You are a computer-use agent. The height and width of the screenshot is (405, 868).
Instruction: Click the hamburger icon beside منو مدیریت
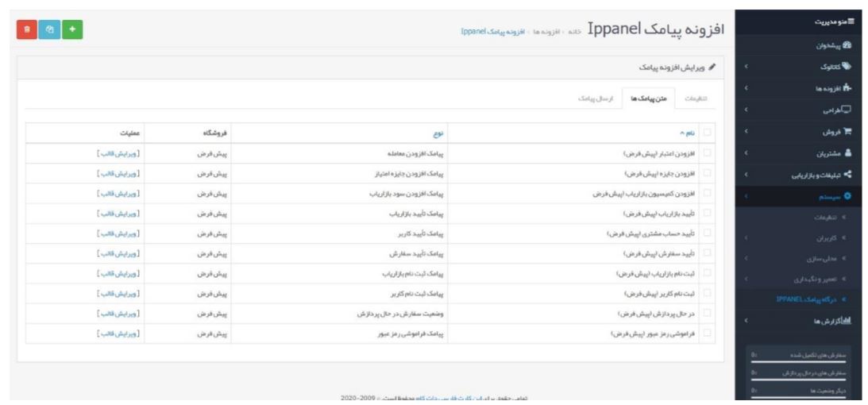click(x=852, y=22)
